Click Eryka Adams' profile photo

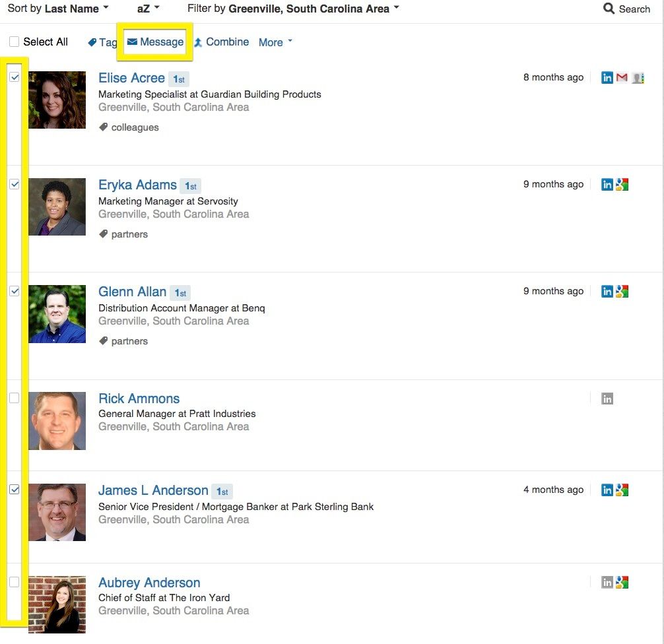[57, 207]
